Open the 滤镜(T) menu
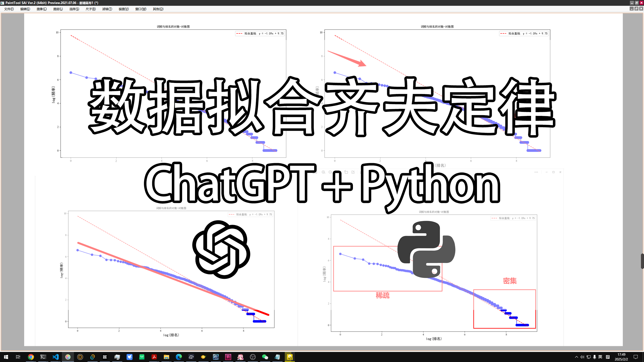 point(107,9)
